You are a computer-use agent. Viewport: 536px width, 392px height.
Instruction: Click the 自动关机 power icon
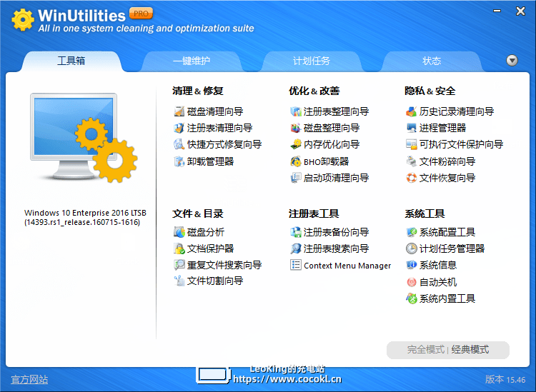click(x=412, y=282)
